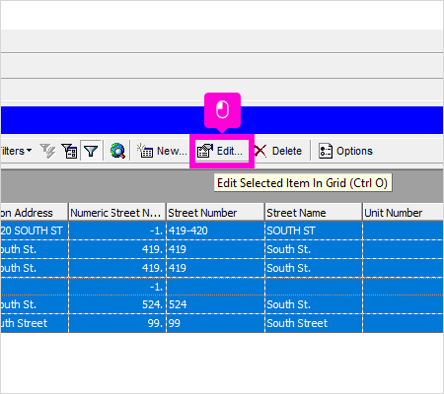Select the South St. cell in 524 row

[313, 304]
